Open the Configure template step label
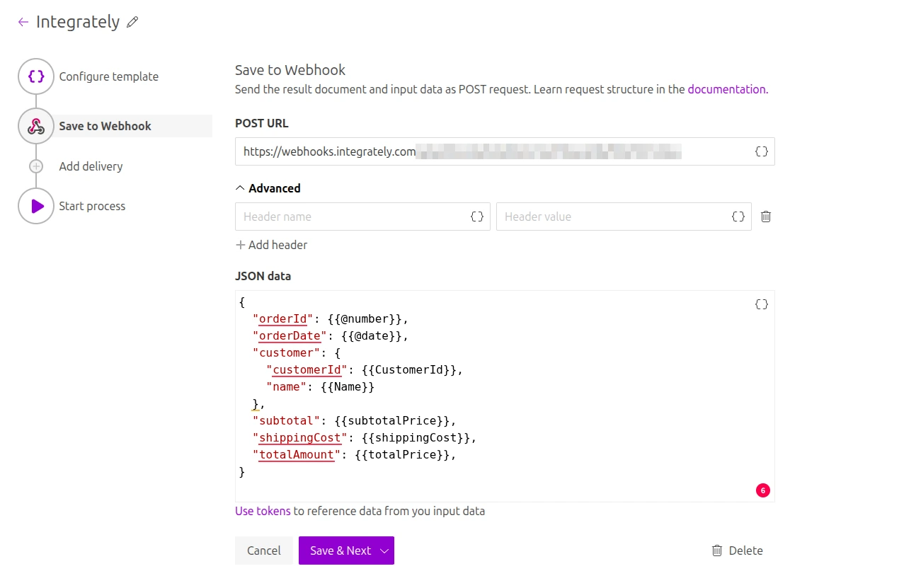The height and width of the screenshot is (588, 916). (x=109, y=76)
